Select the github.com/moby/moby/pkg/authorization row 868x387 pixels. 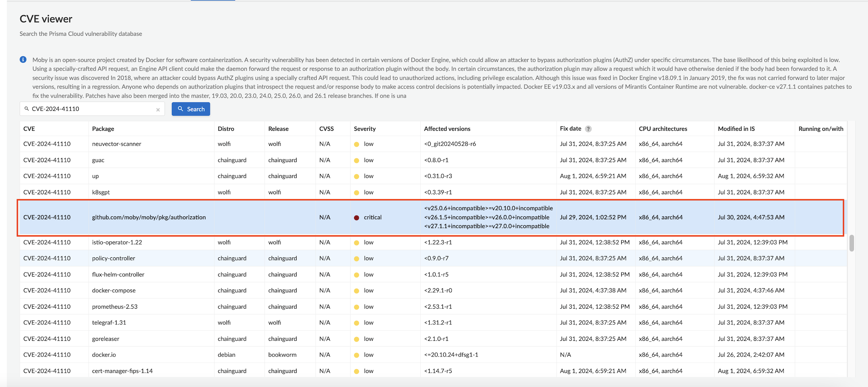[x=149, y=217]
